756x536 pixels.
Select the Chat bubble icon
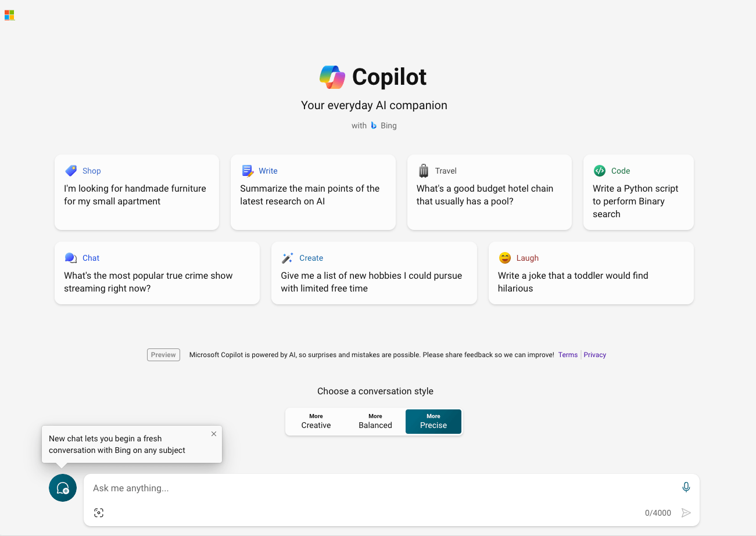[x=70, y=257]
